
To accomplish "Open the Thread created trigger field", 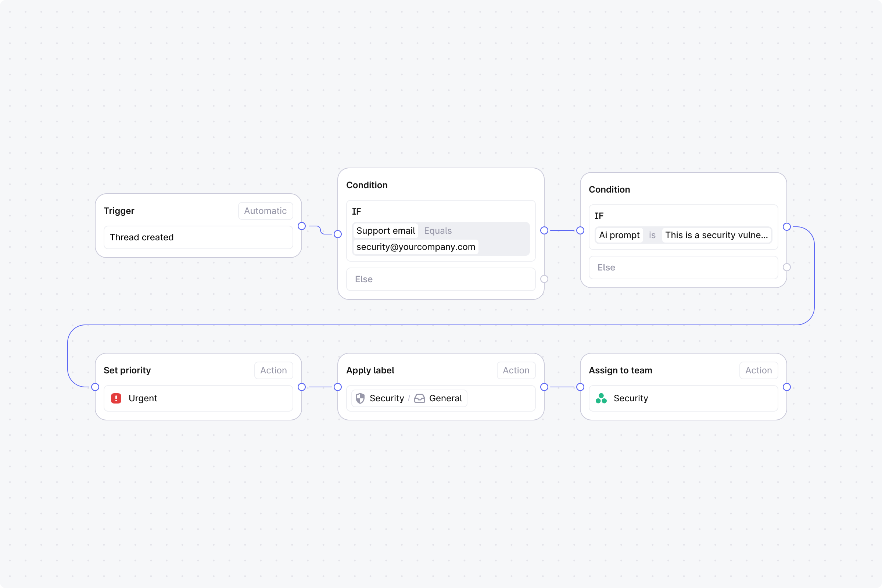I will 198,237.
